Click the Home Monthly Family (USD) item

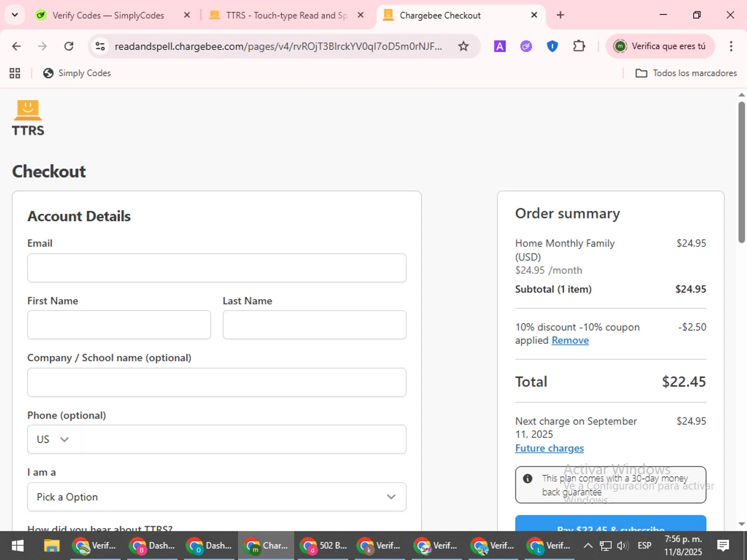point(565,250)
